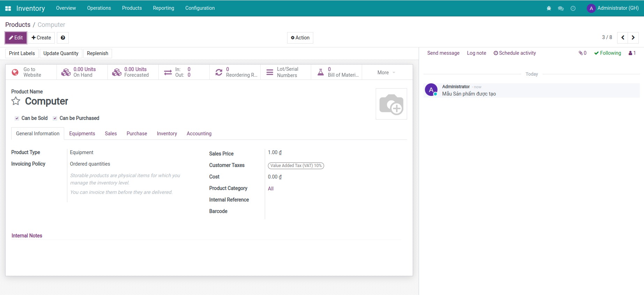This screenshot has height=295, width=644.
Task: Open the All product category link
Action: [271, 189]
